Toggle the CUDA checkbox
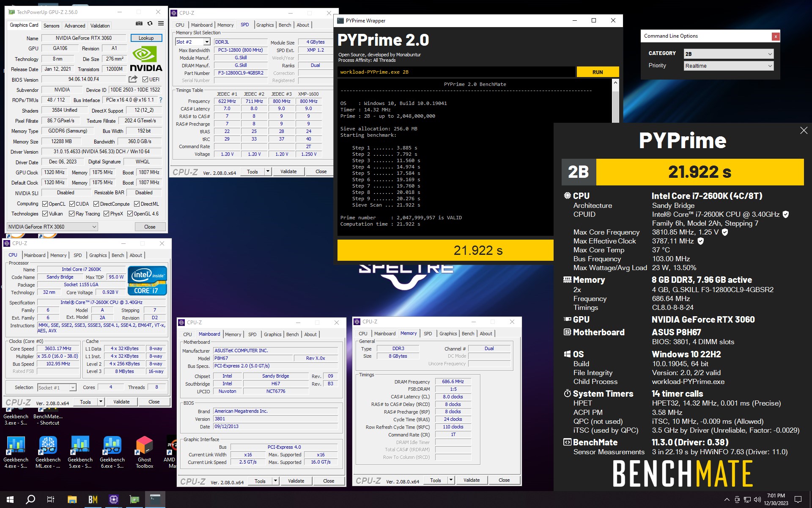The height and width of the screenshot is (508, 812). (x=72, y=204)
